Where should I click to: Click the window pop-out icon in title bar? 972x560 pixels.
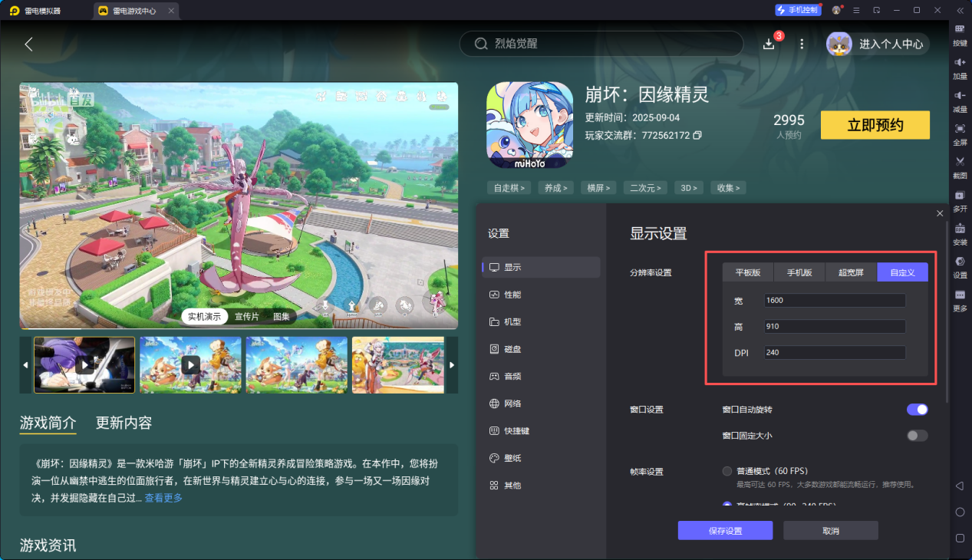[x=876, y=10]
